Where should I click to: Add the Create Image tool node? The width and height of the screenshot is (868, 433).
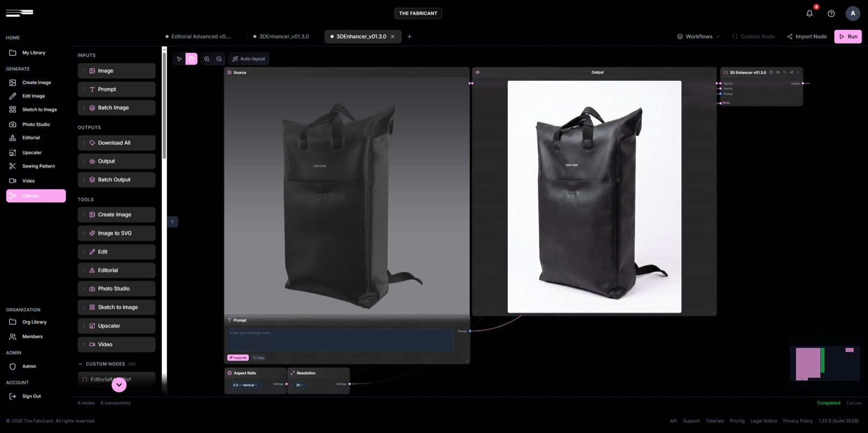point(117,215)
